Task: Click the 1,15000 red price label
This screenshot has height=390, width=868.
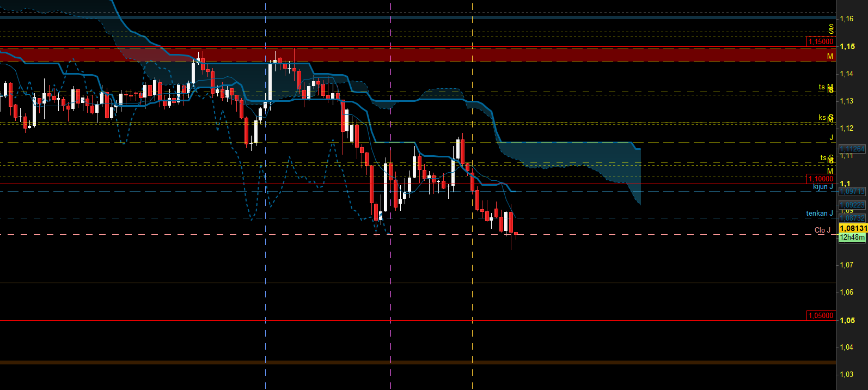Action: click(x=821, y=41)
